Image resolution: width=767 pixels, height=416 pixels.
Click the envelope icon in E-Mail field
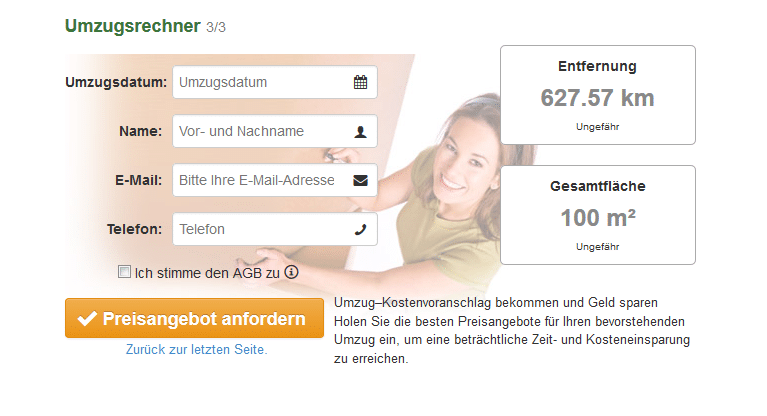(361, 181)
